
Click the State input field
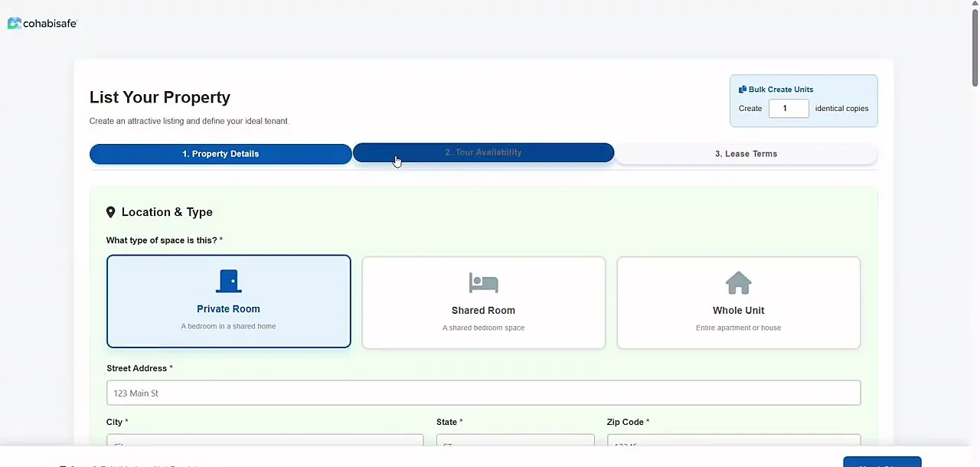pyautogui.click(x=515, y=441)
